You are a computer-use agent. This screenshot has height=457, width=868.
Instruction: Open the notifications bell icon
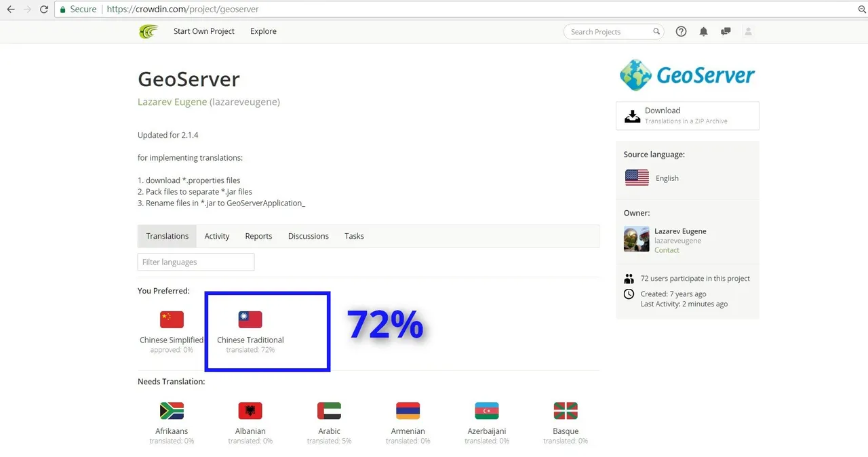(704, 31)
